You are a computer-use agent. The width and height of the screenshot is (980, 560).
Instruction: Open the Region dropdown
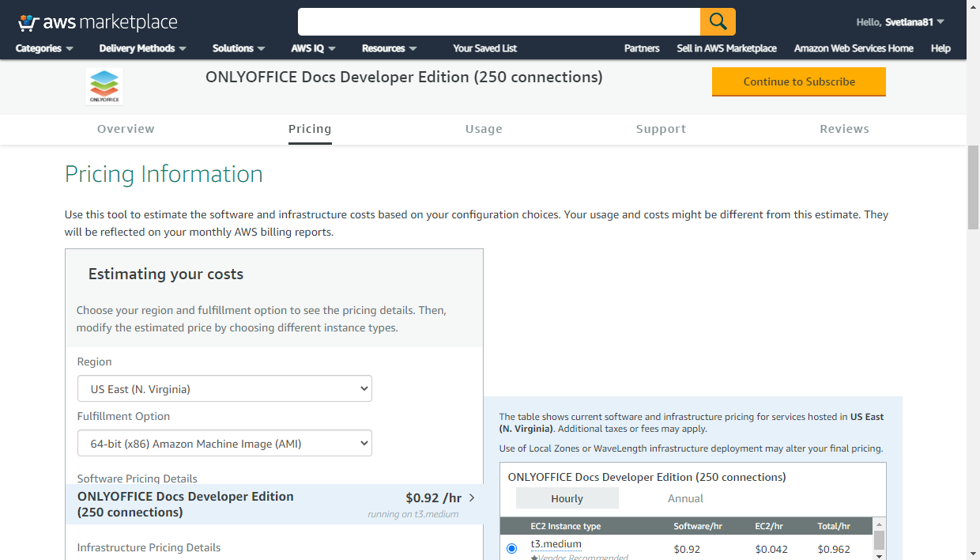click(224, 388)
